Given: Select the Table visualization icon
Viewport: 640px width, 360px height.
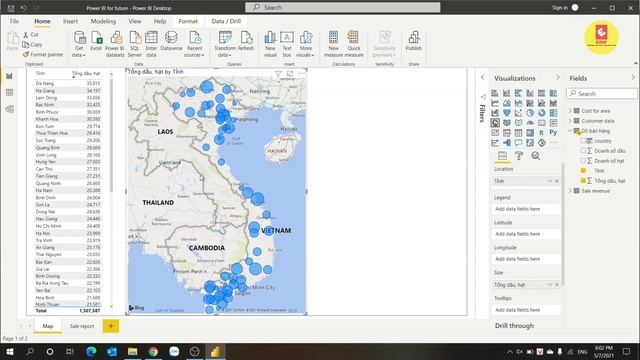Looking at the screenshot, I should tap(518, 133).
